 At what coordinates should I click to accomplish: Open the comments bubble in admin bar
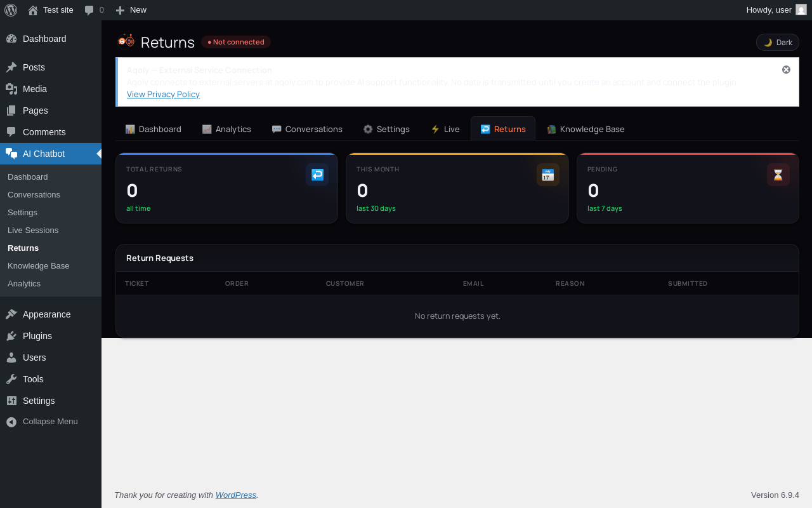click(x=94, y=10)
